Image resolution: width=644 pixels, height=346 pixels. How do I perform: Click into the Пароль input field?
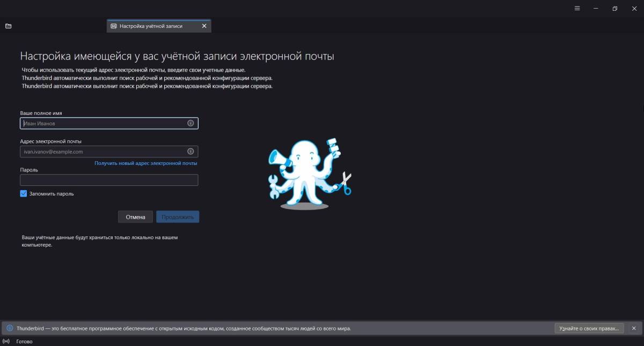pyautogui.click(x=109, y=180)
